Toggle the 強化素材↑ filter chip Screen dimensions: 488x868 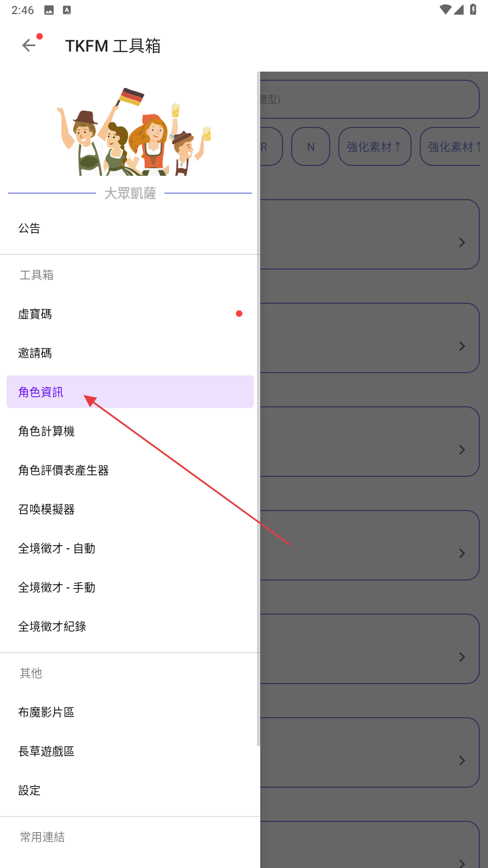coord(375,146)
